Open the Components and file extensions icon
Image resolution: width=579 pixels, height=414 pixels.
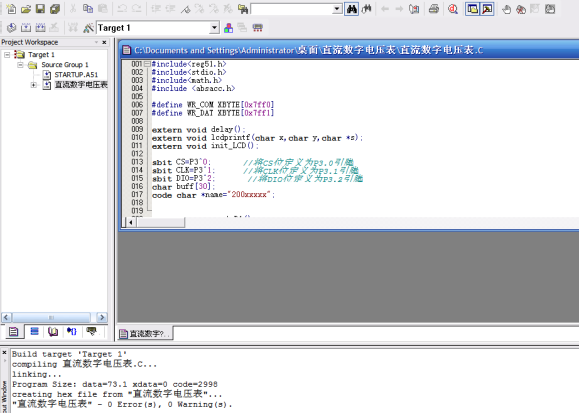229,28
